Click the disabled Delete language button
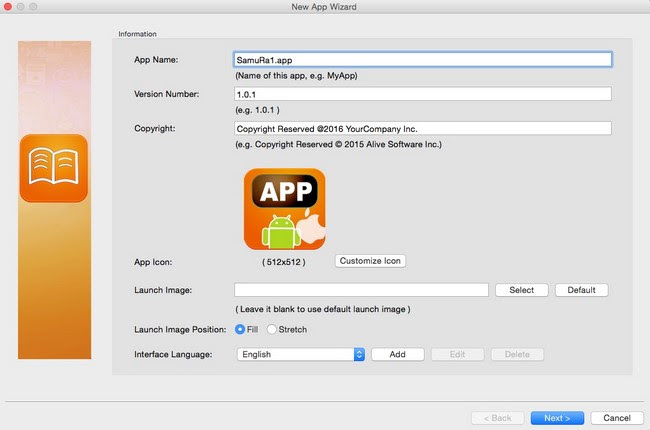The image size is (650, 430). coord(517,354)
